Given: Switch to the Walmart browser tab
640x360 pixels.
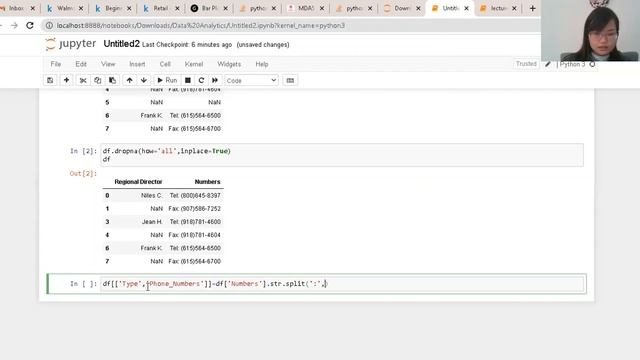Looking at the screenshot, I should [65, 8].
